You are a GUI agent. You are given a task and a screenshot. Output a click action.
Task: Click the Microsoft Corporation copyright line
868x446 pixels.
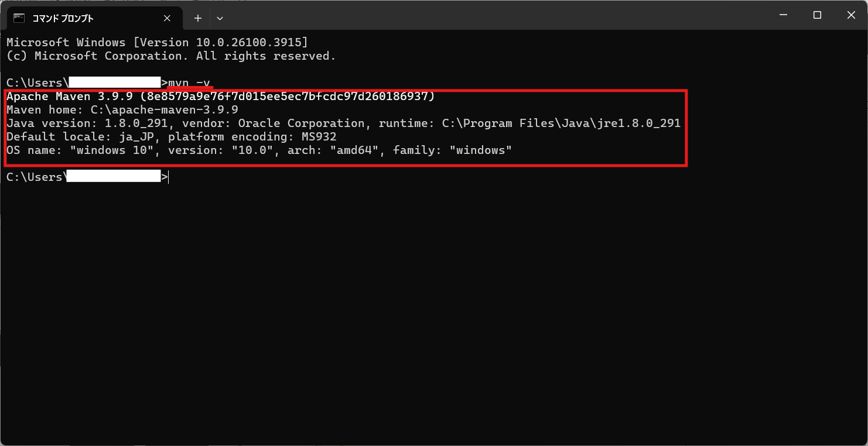pyautogui.click(x=171, y=56)
